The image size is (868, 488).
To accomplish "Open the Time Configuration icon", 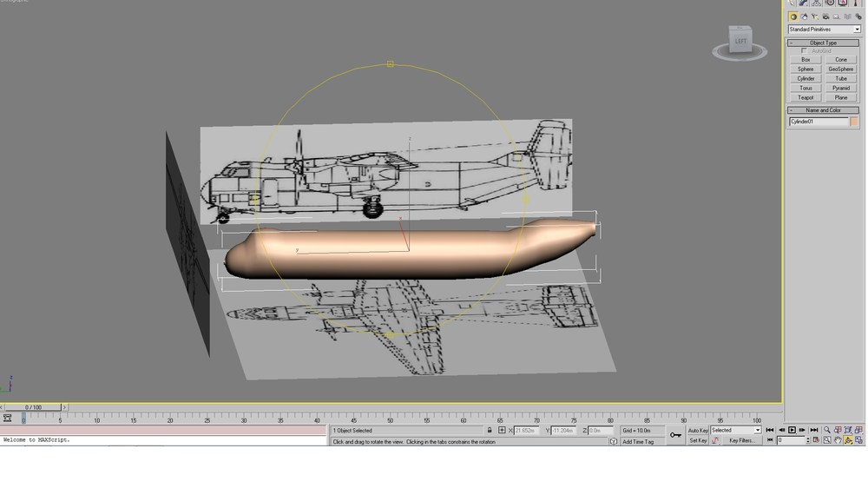I will tap(816, 440).
